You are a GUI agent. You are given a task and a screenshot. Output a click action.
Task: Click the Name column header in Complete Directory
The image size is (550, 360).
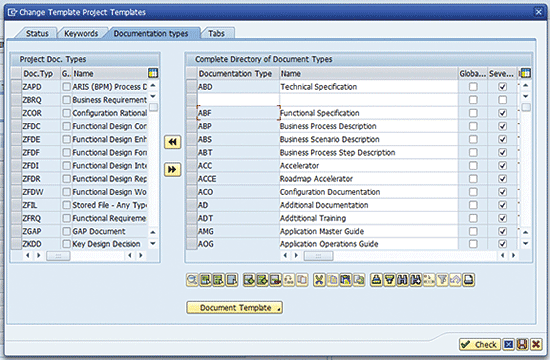tap(369, 74)
